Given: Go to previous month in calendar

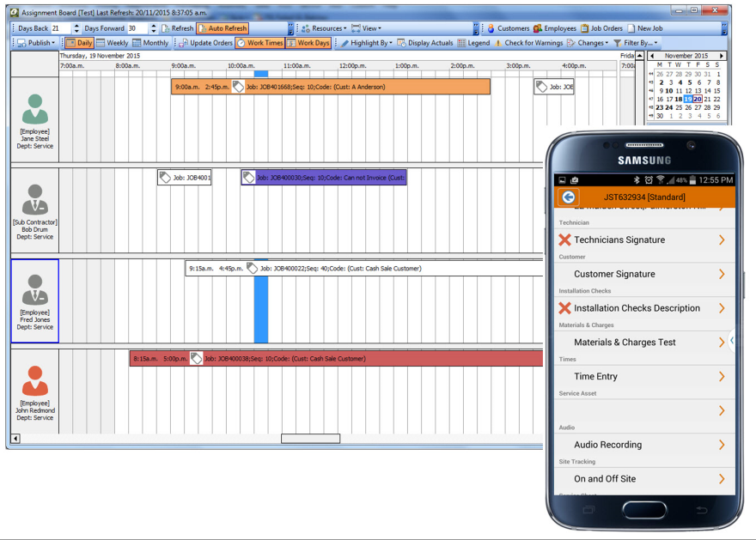Looking at the screenshot, I should click(652, 56).
